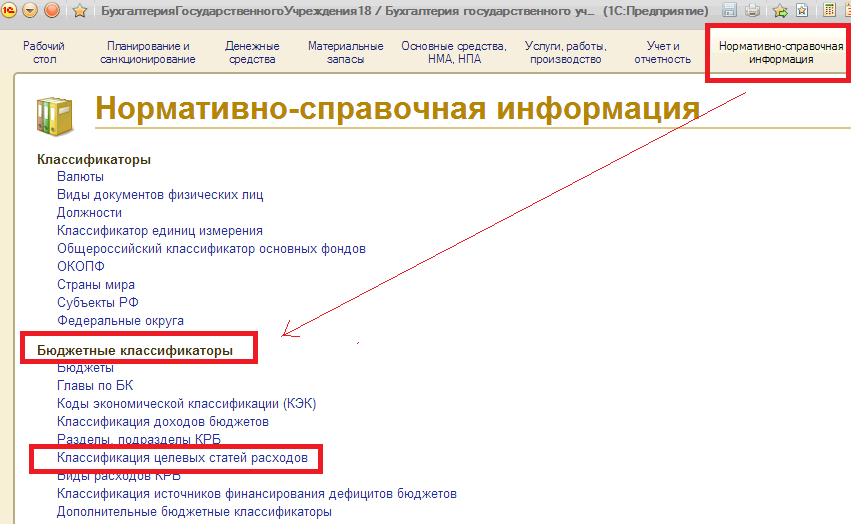Click the Бюджетные классификаторы group heading

(x=135, y=351)
